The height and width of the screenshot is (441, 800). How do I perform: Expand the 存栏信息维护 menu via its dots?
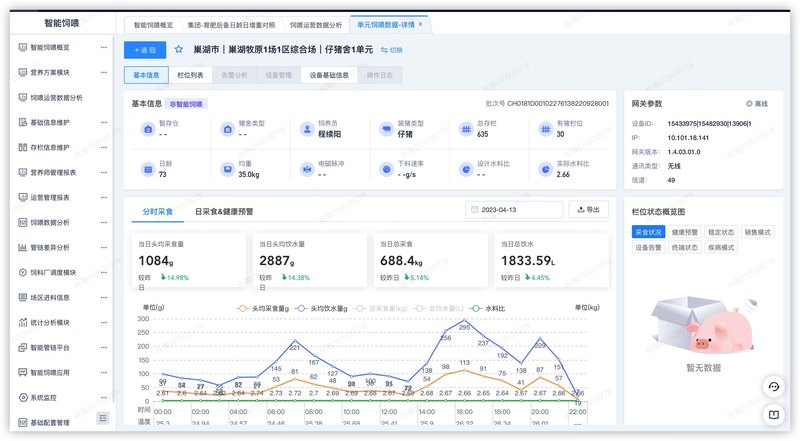tap(104, 148)
